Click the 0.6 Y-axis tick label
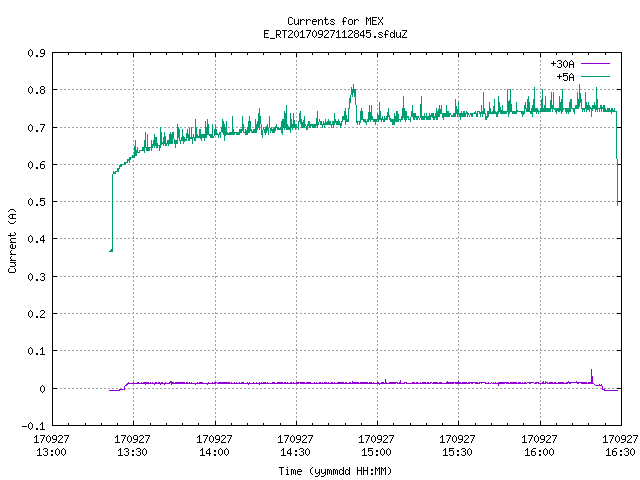Viewport: 640px width, 480px height. pyautogui.click(x=36, y=165)
